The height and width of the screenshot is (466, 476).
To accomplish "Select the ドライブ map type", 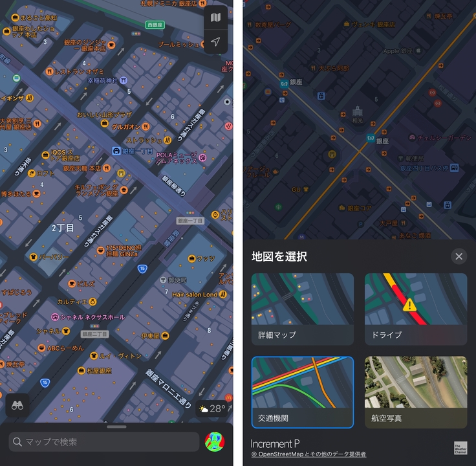I will (416, 309).
